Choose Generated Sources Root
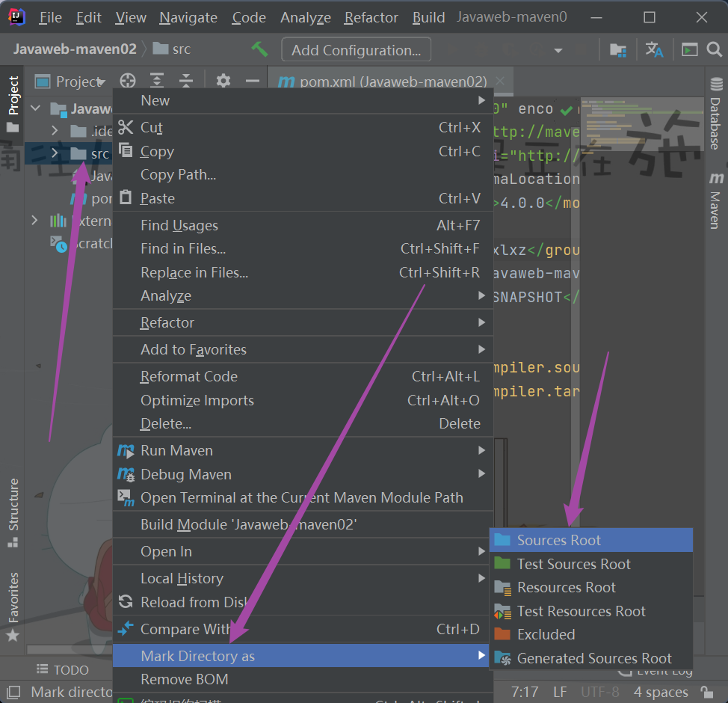728x703 pixels. pos(591,658)
